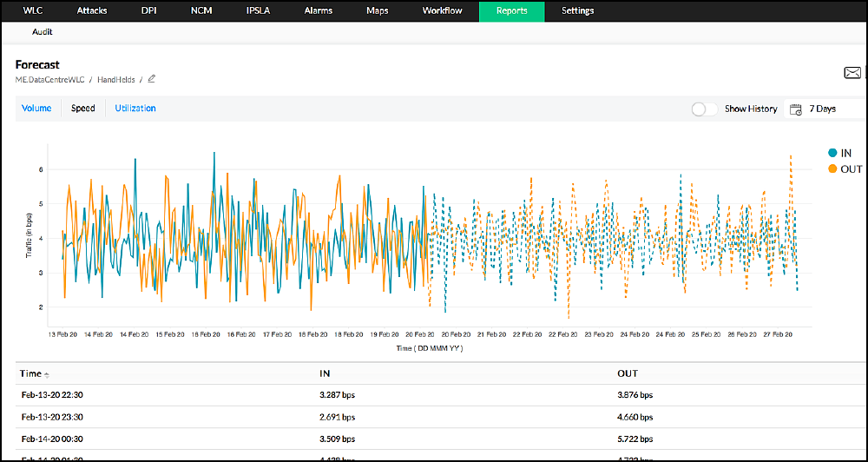868x462 pixels.
Task: Go to the Maps tab
Action: tap(377, 11)
